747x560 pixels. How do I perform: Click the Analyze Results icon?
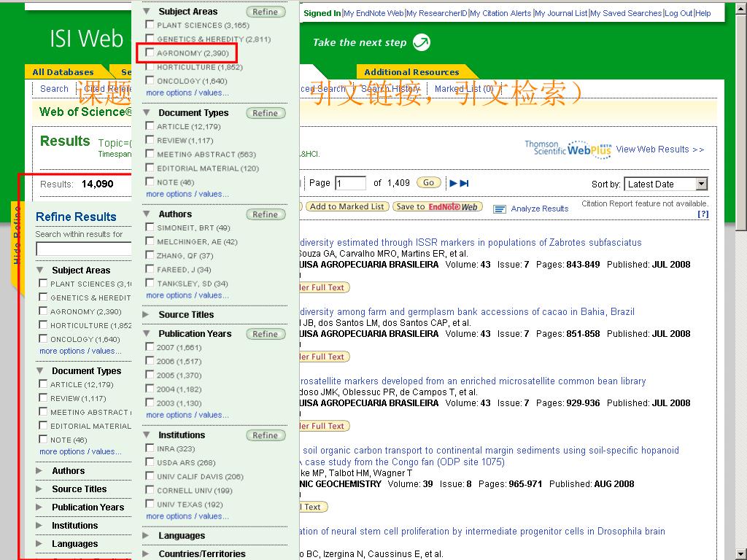(x=499, y=209)
